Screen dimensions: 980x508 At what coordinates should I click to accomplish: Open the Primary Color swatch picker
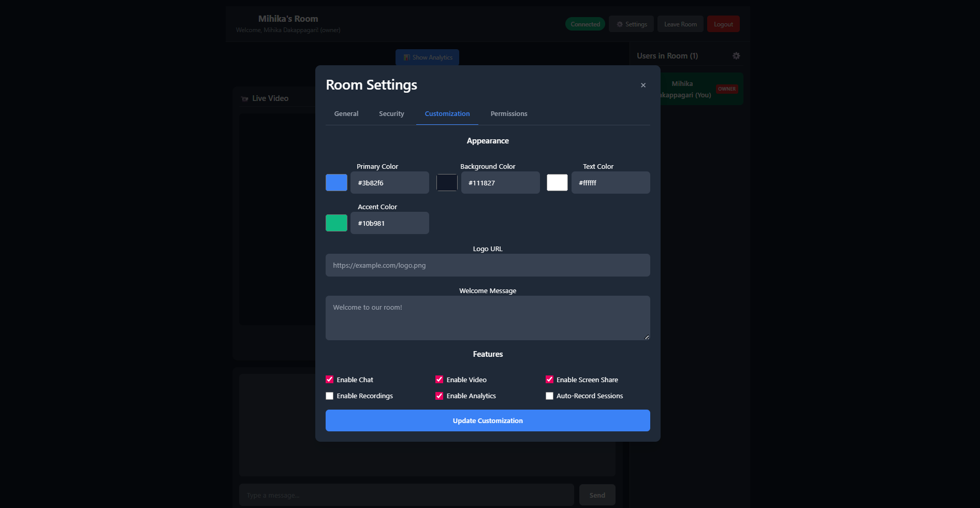(x=336, y=183)
